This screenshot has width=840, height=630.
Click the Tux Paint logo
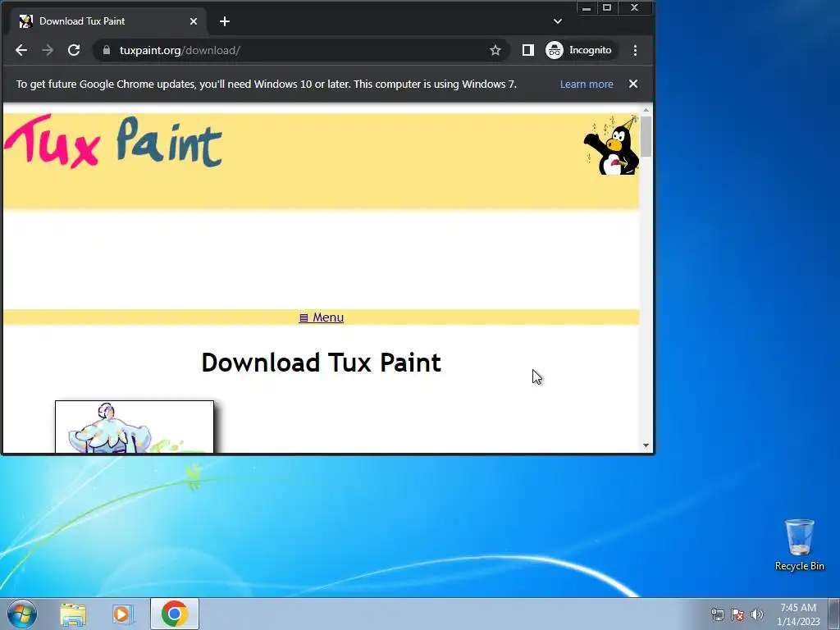tap(113, 142)
